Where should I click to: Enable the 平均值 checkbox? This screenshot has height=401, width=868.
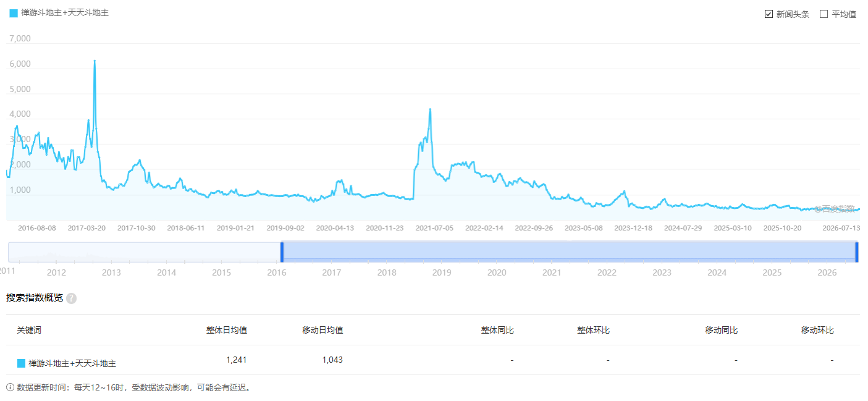824,14
